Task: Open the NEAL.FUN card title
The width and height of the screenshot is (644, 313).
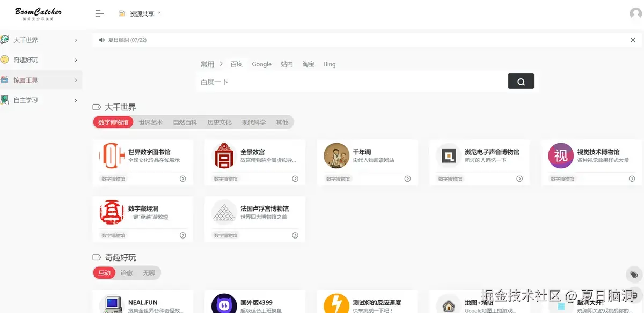Action: 143,303
